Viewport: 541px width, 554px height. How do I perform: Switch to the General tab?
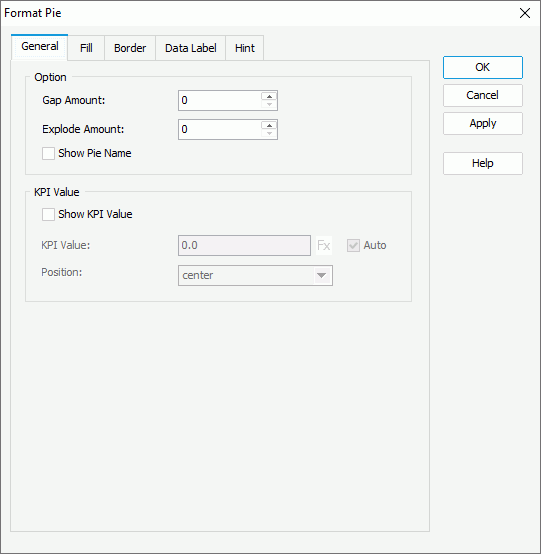tap(40, 47)
